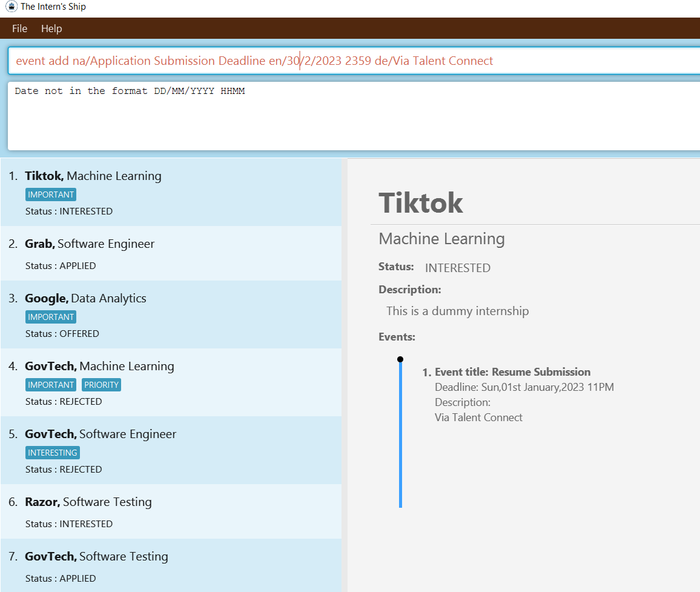Click the black timeline dot marker

[400, 359]
